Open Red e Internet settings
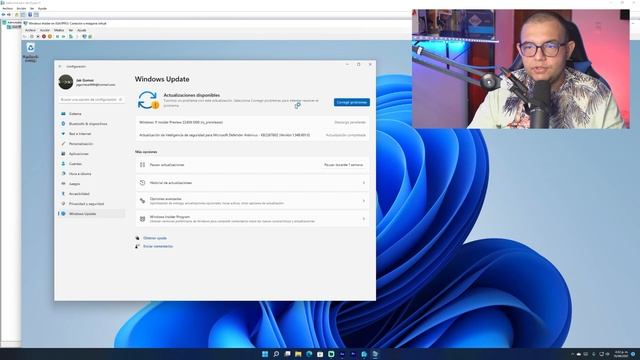Viewport: 640px width, 360px height. tap(91, 134)
